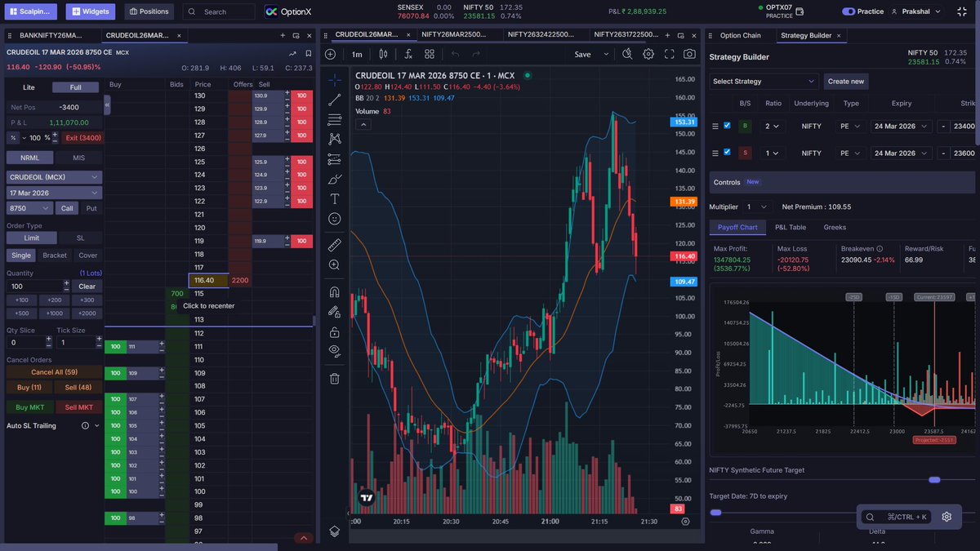Screen dimensions: 980x551
Task: Select the ruler measure tool
Action: pos(335,244)
